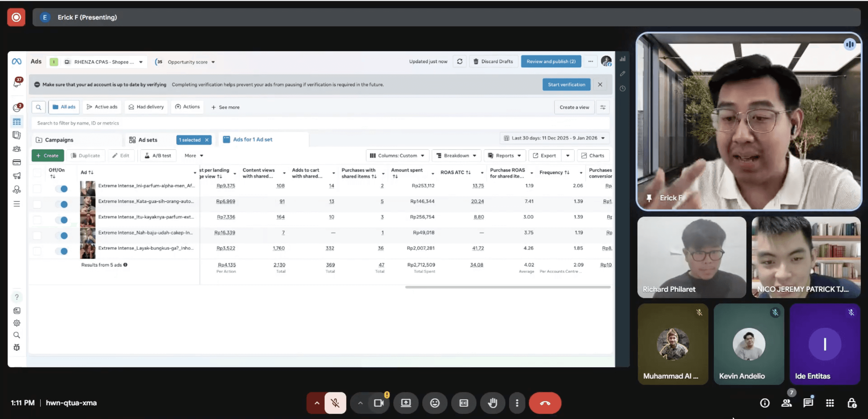Click the Review and publish (2) button
This screenshot has width=868, height=419.
click(551, 61)
